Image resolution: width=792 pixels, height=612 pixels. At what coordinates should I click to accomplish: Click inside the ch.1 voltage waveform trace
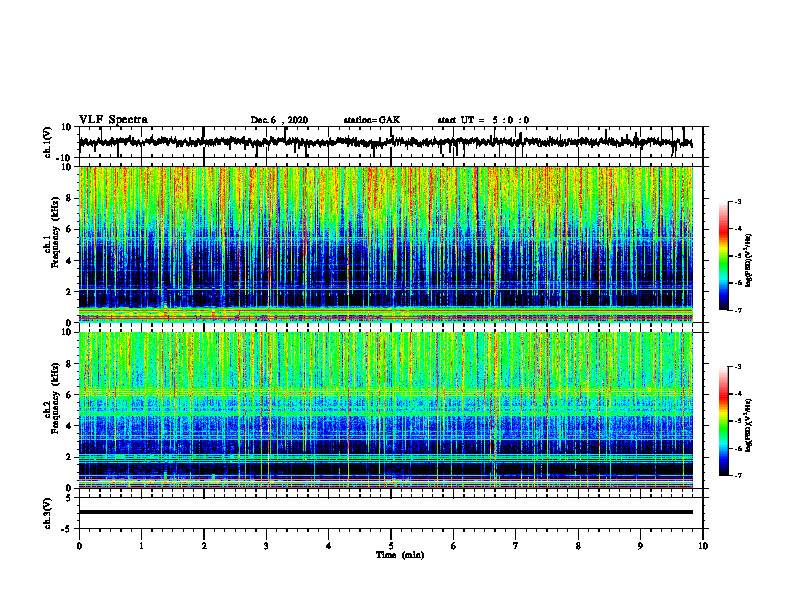[385, 142]
